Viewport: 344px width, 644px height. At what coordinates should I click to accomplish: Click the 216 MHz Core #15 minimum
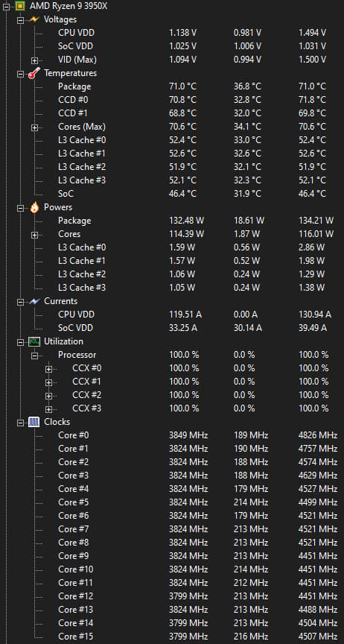251,637
